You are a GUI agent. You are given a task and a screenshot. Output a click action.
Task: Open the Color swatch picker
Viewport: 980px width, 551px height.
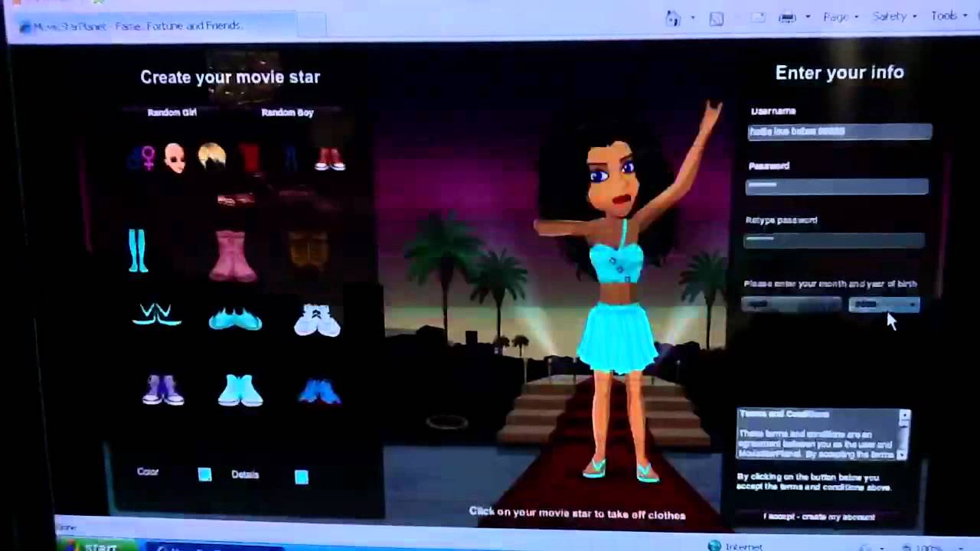[204, 474]
